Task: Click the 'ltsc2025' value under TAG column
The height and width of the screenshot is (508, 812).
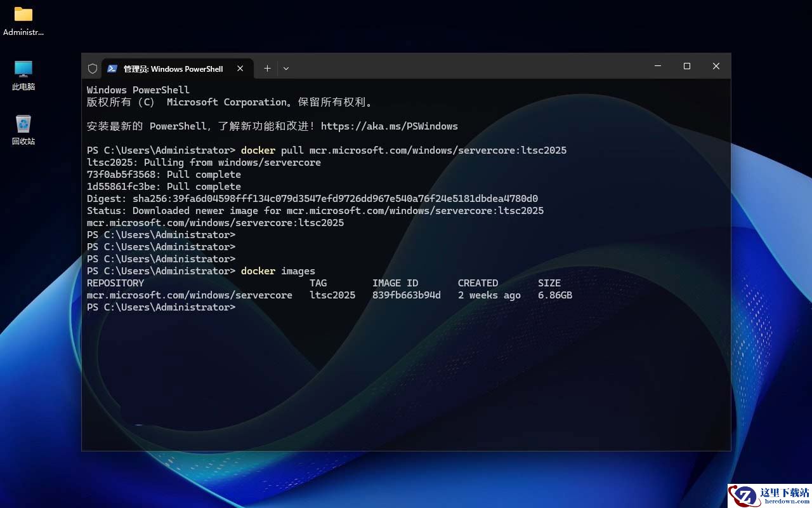Action: click(332, 295)
